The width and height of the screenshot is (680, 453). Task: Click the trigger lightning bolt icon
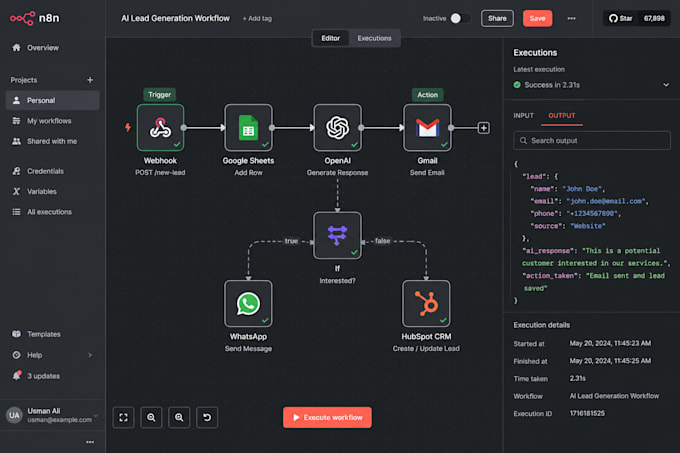point(128,127)
